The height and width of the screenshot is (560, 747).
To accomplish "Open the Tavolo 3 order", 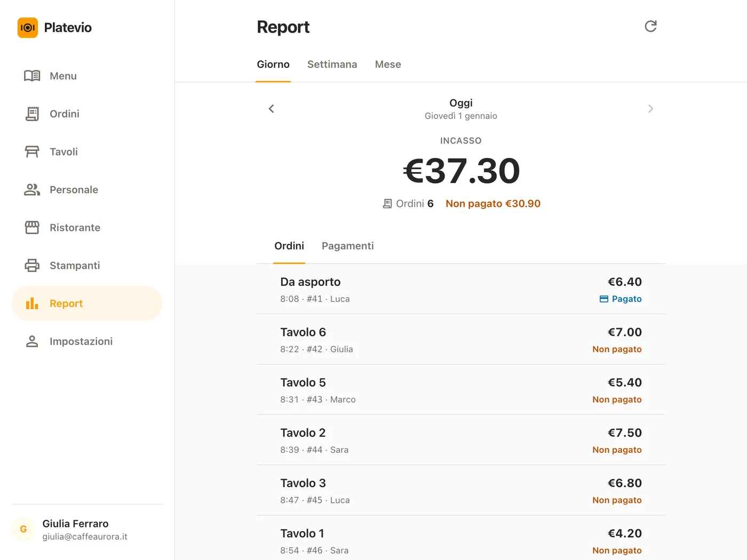I will pyautogui.click(x=461, y=490).
